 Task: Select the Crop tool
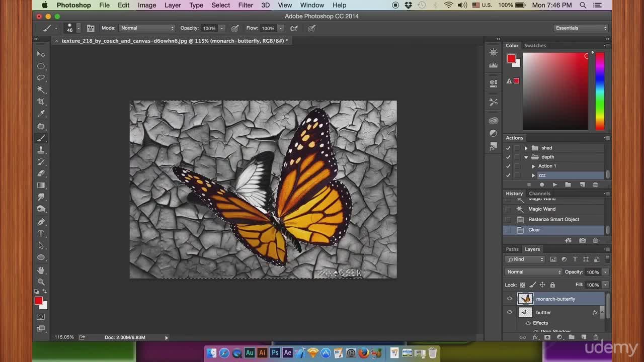pos(41,102)
